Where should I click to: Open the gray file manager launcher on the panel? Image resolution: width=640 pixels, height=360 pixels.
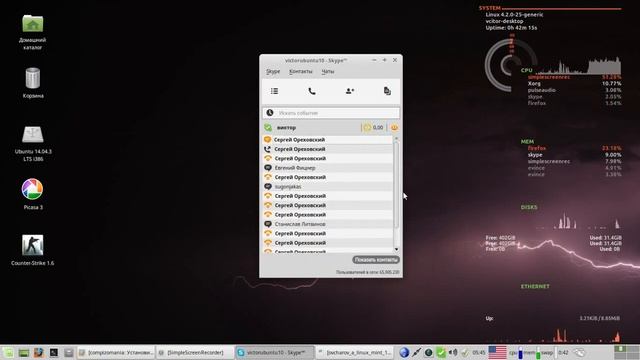click(x=69, y=352)
